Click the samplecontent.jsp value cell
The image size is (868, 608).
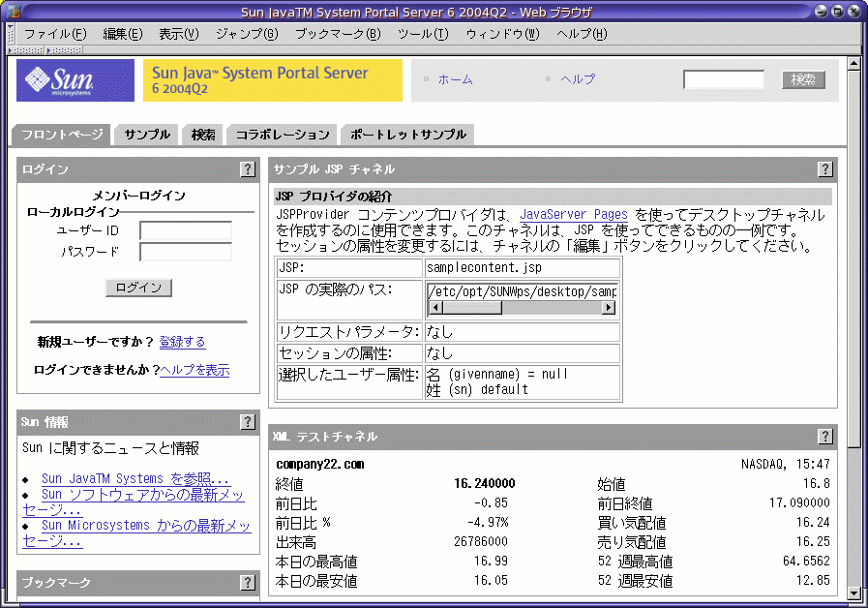(x=522, y=268)
